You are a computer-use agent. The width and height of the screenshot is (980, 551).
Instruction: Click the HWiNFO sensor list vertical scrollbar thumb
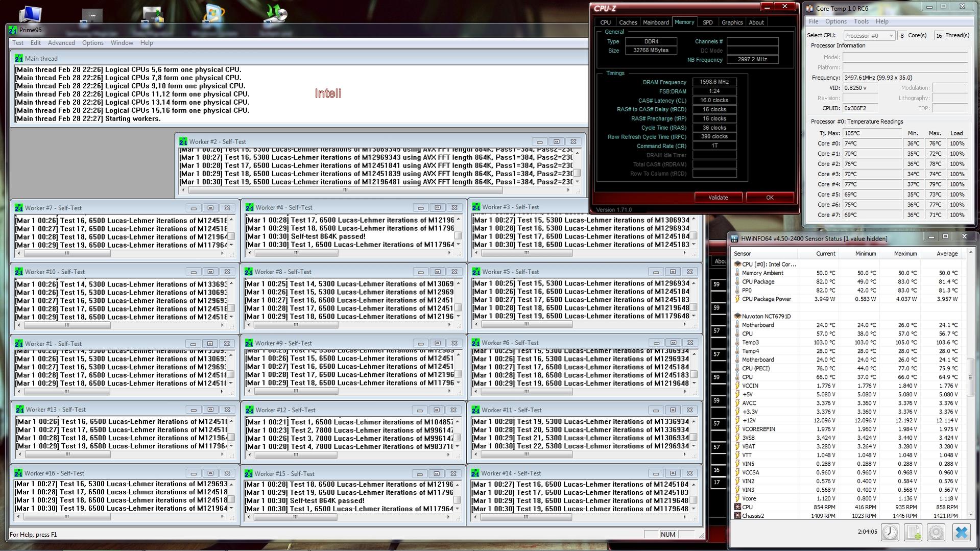(x=970, y=377)
